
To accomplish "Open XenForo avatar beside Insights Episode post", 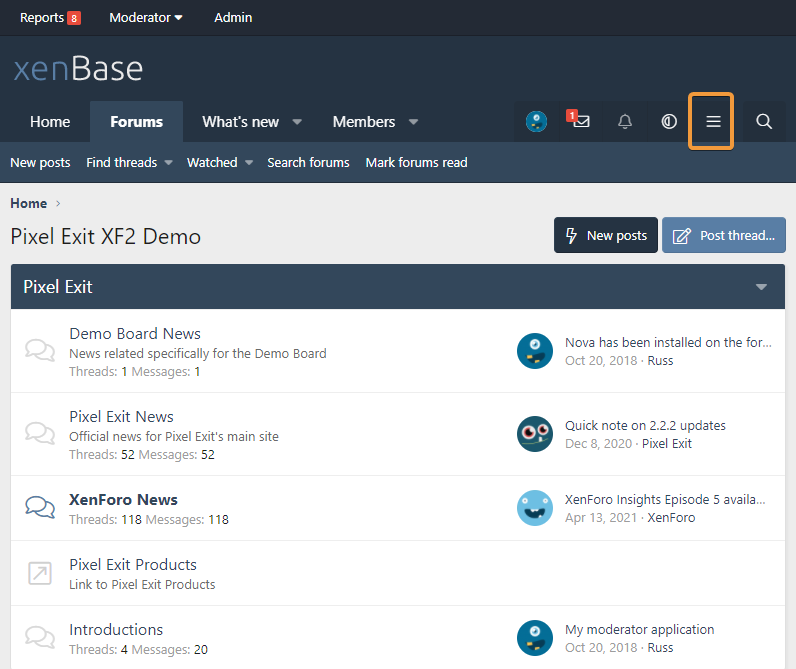I will tap(535, 508).
